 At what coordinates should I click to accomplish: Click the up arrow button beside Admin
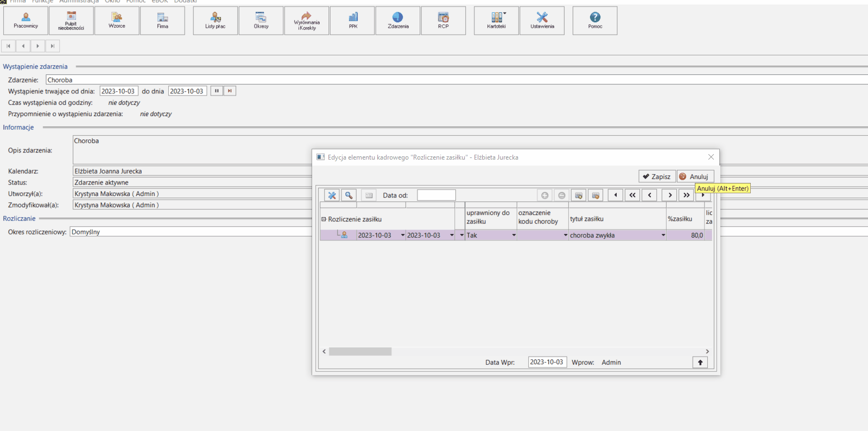(700, 362)
